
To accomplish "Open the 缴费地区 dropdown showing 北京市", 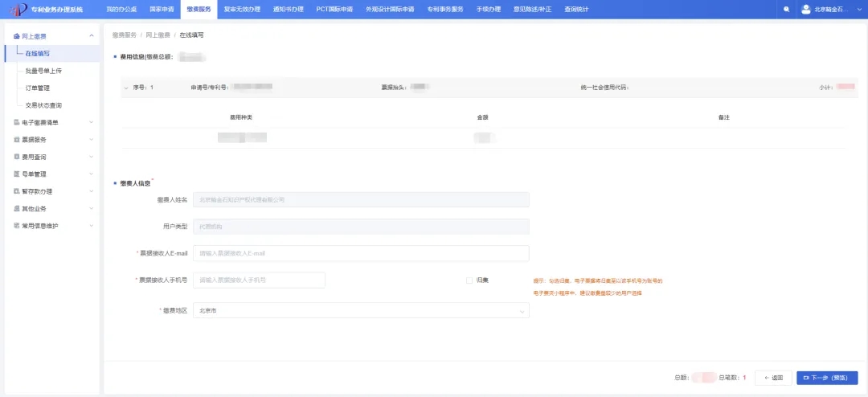I will (x=361, y=311).
